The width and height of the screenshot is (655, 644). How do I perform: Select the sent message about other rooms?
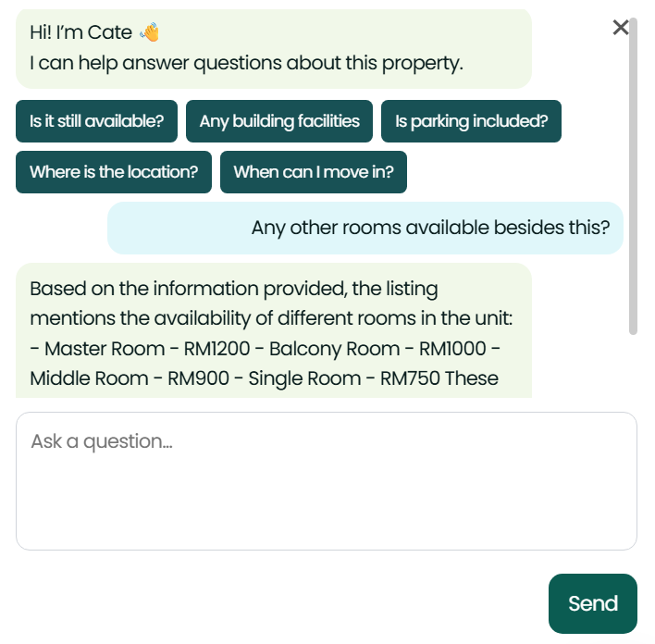coord(430,228)
